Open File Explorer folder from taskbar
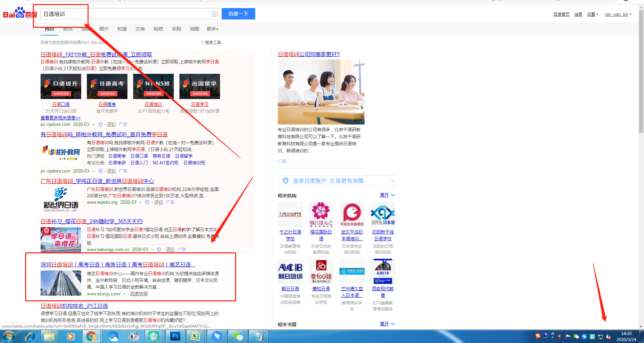This screenshot has width=644, height=343. point(49,336)
